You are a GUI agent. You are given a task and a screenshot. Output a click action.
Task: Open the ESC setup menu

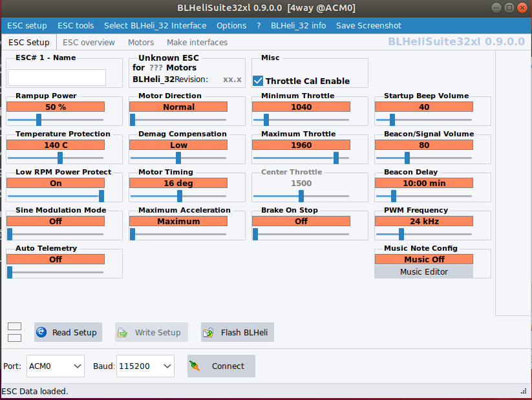tap(27, 26)
